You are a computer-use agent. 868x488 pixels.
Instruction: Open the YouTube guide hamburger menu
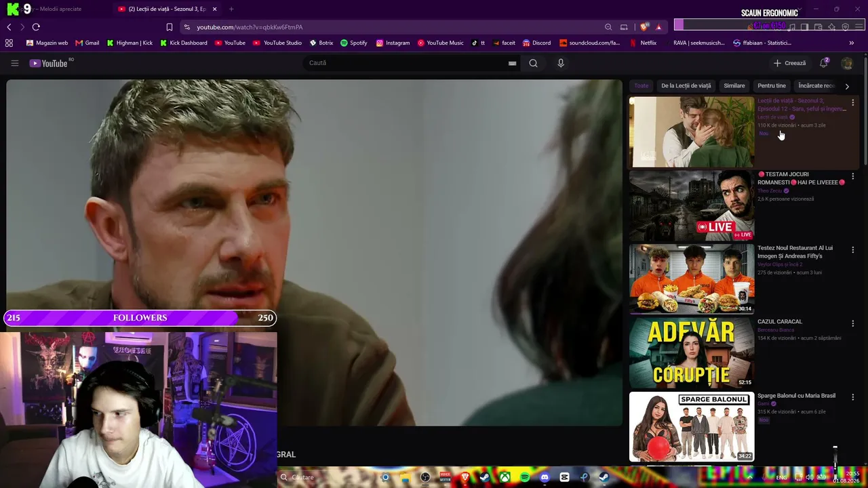point(14,63)
